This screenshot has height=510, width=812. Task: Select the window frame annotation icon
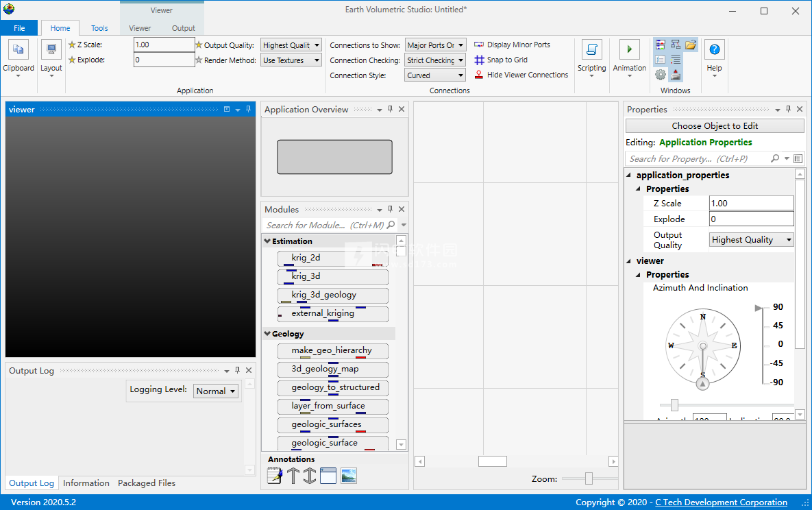click(x=328, y=476)
